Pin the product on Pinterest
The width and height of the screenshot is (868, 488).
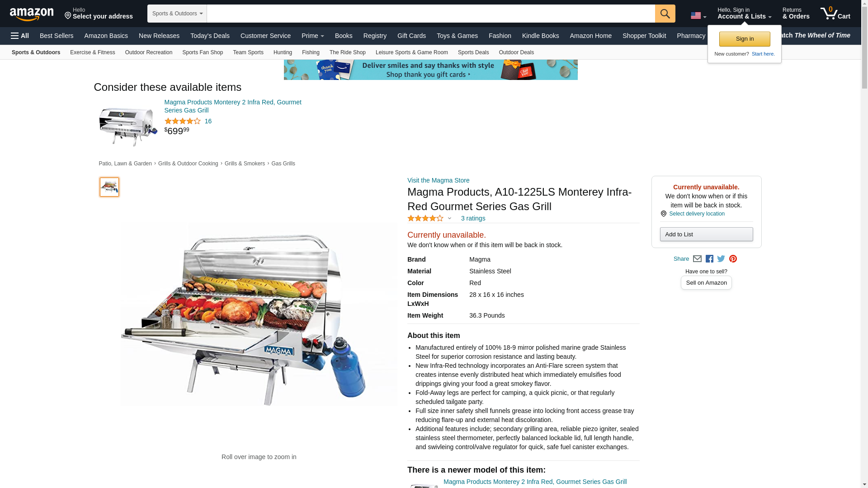coord(733,259)
